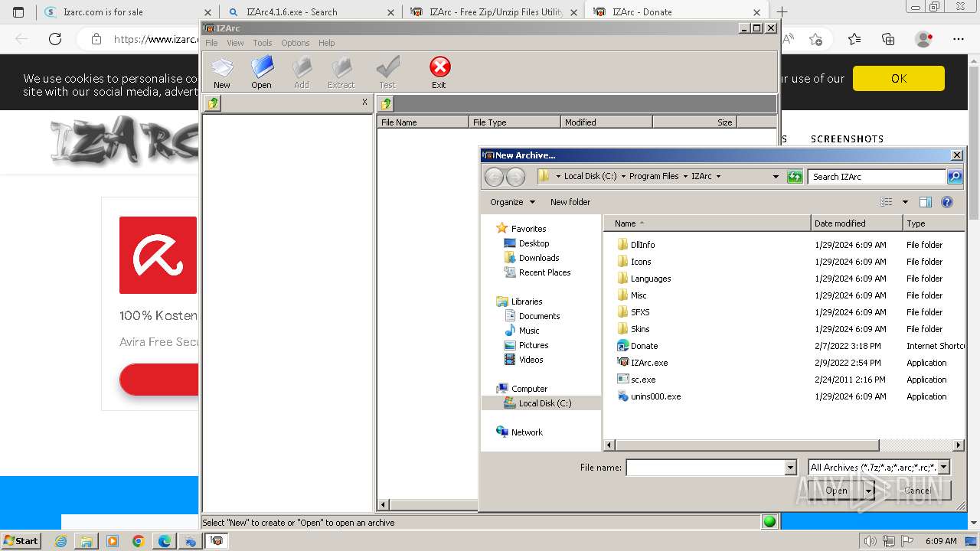Click the search magnifier icon in the dialog
980x551 pixels.
coord(955,177)
